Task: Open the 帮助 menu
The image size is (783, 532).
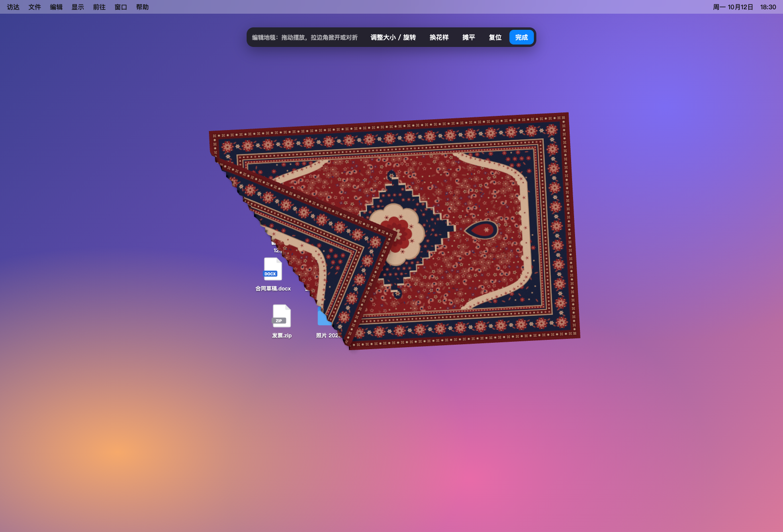Action: (x=142, y=7)
